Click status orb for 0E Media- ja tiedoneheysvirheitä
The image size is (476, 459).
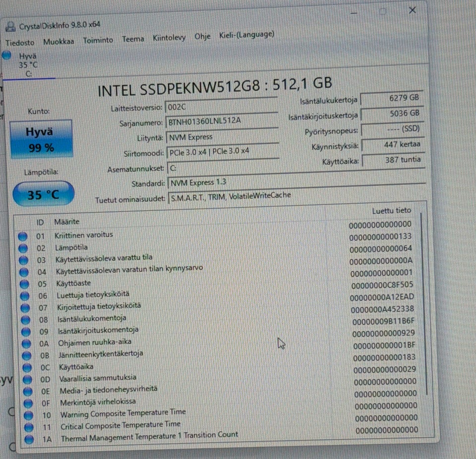(28, 391)
